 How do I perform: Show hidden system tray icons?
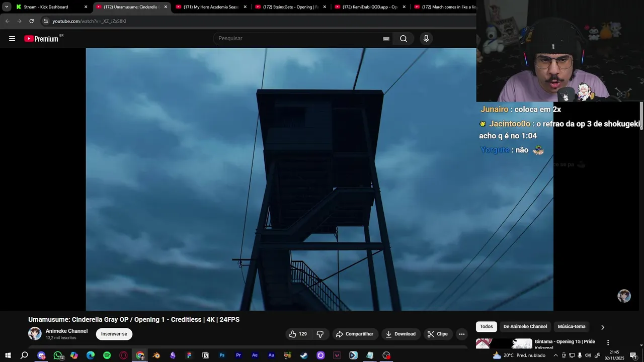555,355
